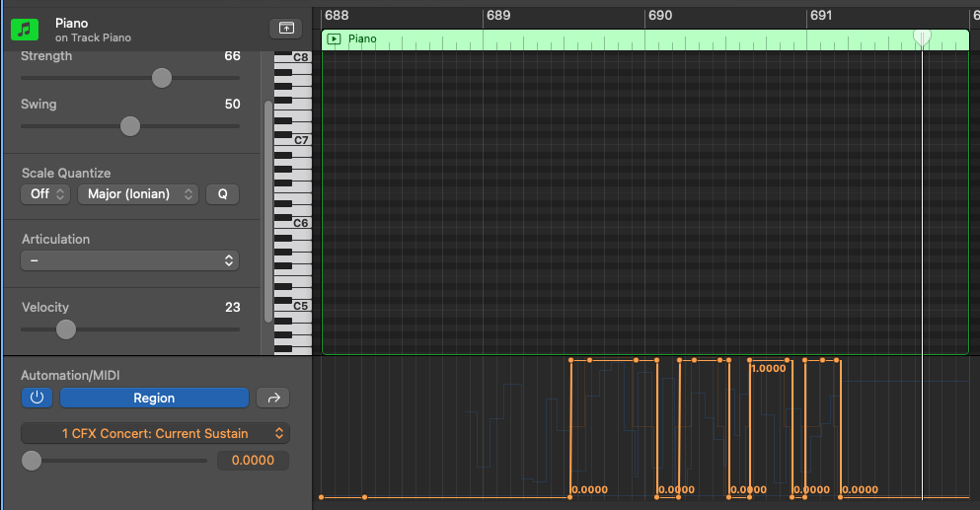Click bar 690 on the ruler

pos(660,16)
